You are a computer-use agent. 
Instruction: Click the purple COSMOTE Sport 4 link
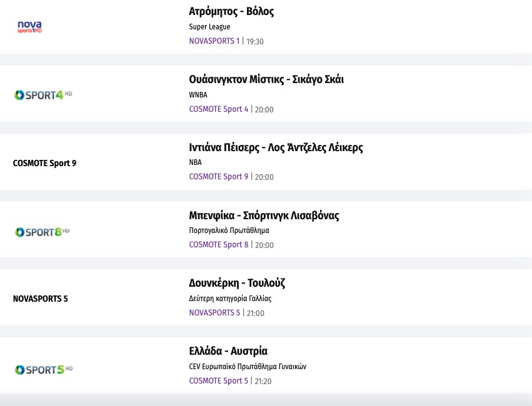pos(218,109)
